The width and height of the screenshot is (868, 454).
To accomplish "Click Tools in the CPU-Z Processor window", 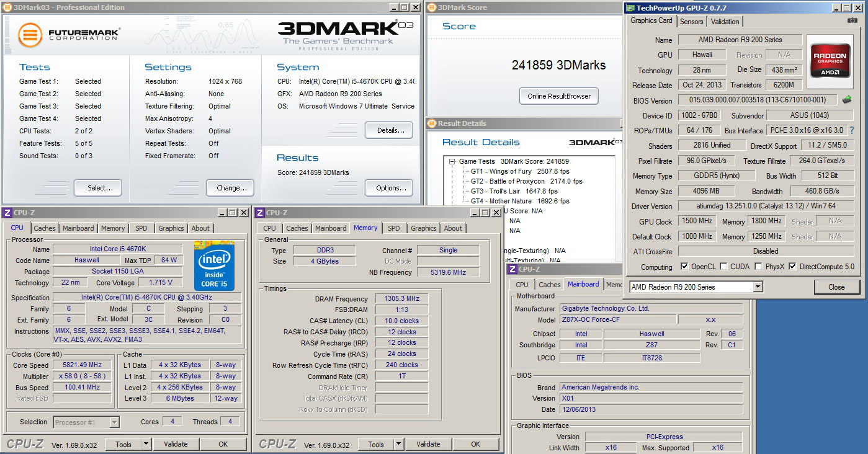I will coord(123,444).
